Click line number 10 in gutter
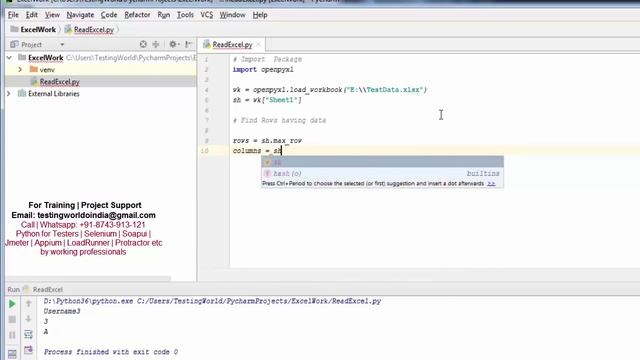This screenshot has height=360, width=640. (x=204, y=151)
